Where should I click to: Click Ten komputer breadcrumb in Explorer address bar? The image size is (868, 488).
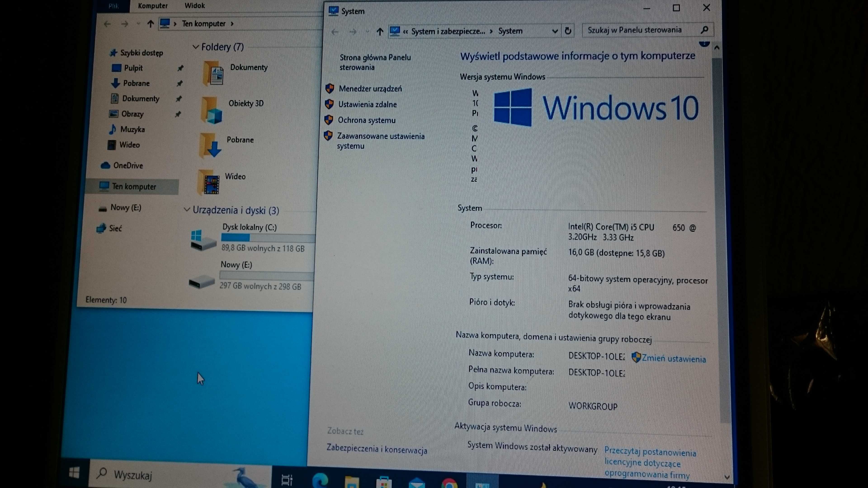point(203,23)
